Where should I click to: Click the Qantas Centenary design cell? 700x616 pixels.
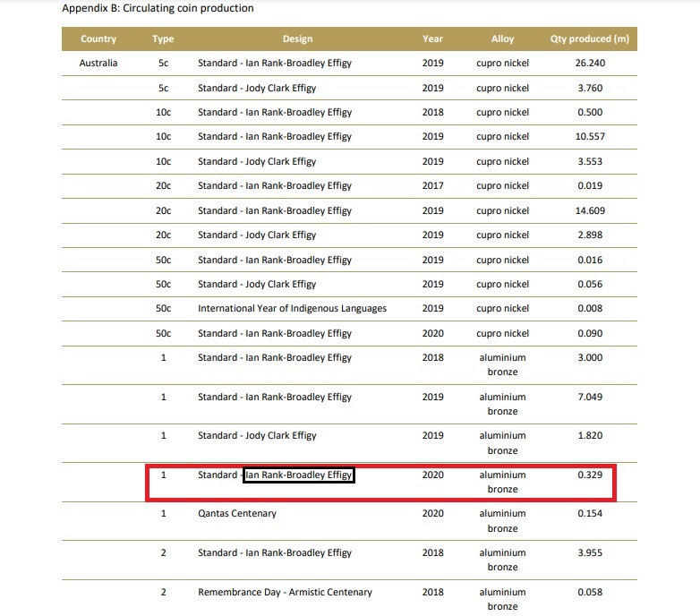point(237,513)
